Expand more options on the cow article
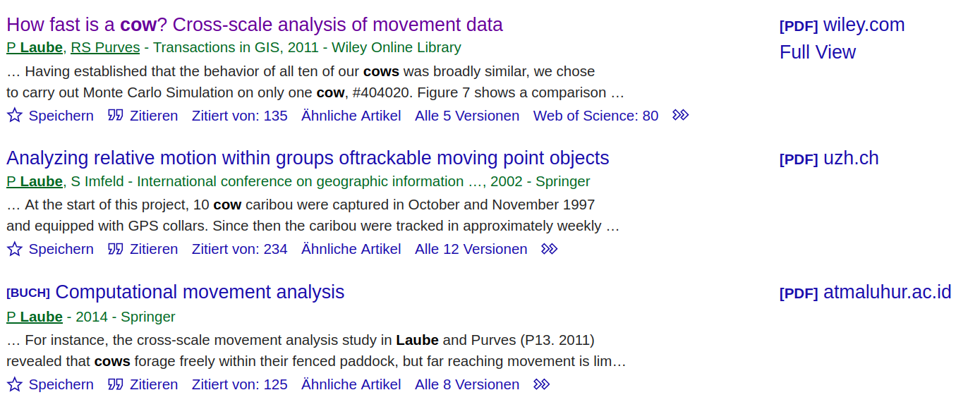This screenshot has width=980, height=414. (680, 115)
